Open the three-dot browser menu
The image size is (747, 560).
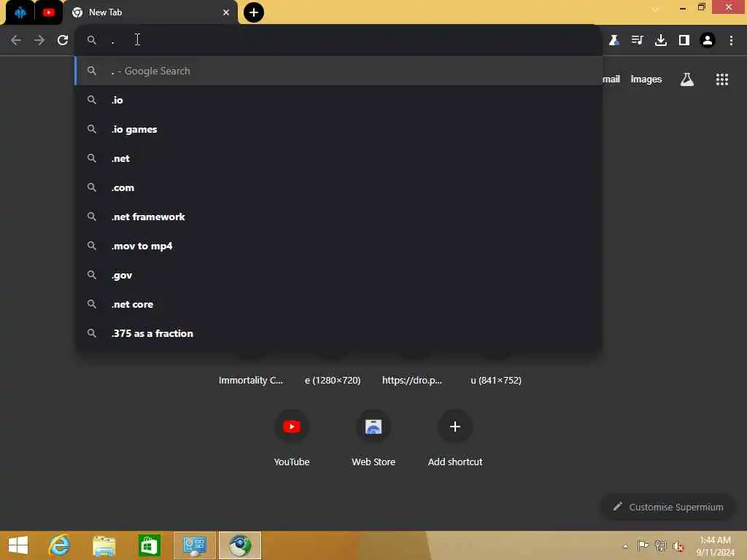(x=731, y=40)
